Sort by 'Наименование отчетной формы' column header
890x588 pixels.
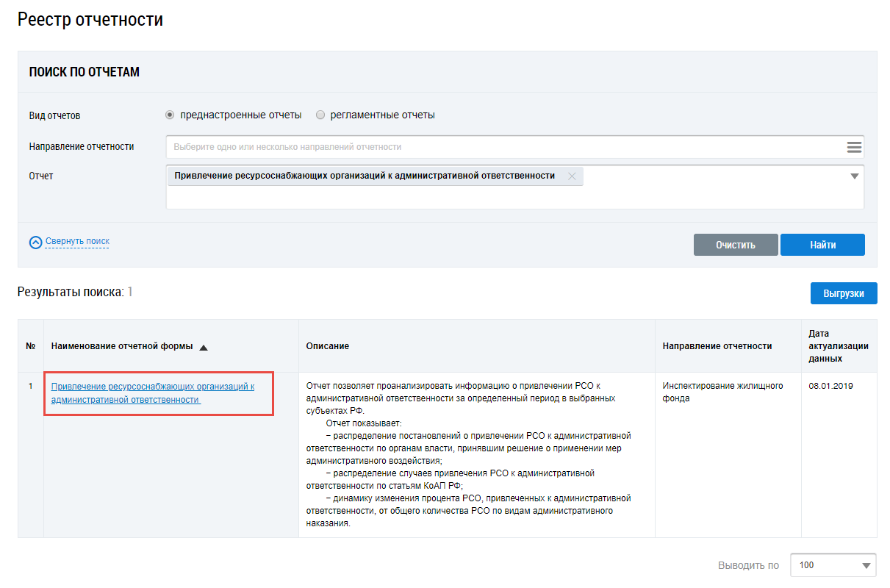pos(122,346)
